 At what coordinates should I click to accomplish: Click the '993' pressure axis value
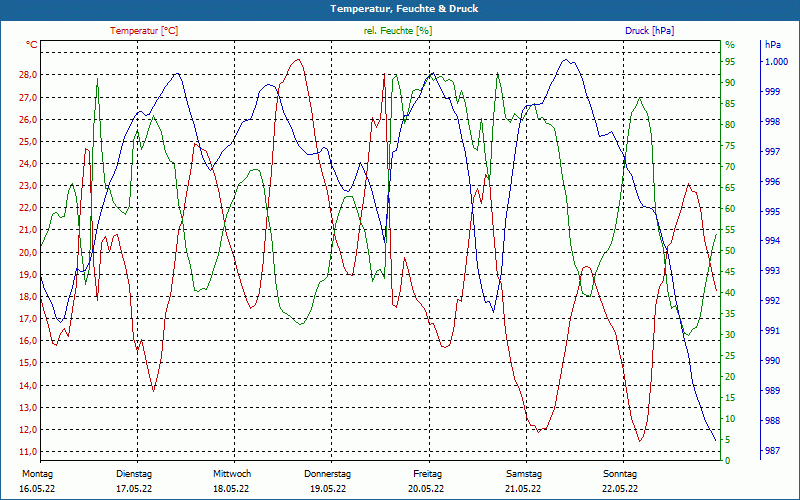coord(773,271)
